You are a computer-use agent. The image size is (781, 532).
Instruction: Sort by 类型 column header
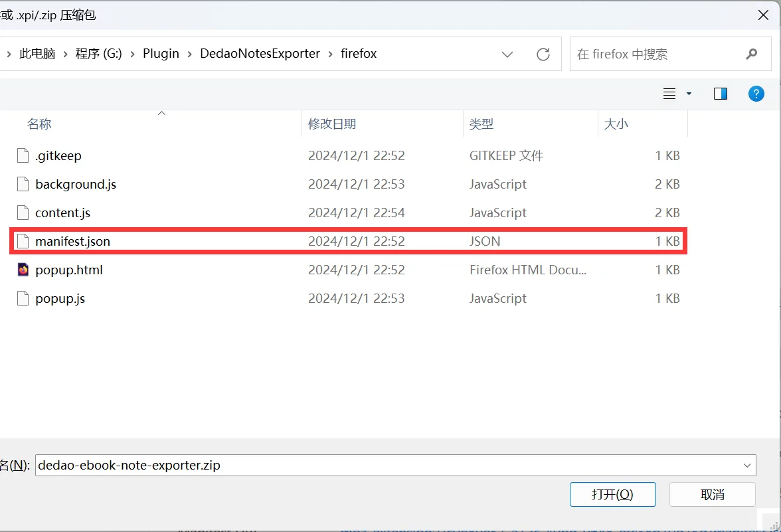pyautogui.click(x=481, y=124)
